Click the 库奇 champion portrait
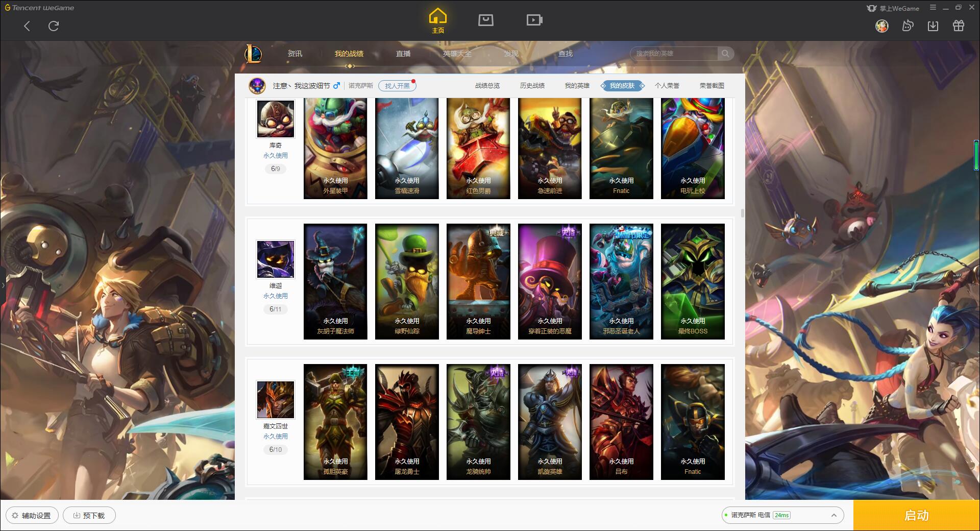 coord(276,119)
